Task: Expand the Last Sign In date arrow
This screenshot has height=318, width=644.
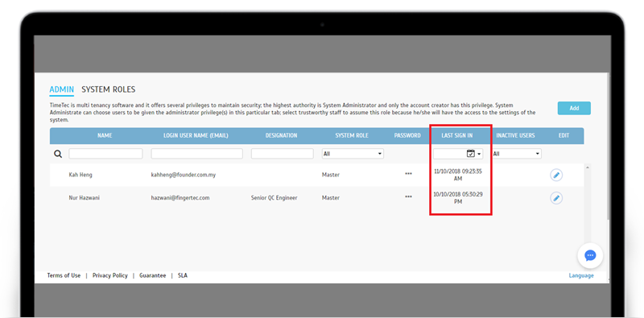Action: click(479, 154)
